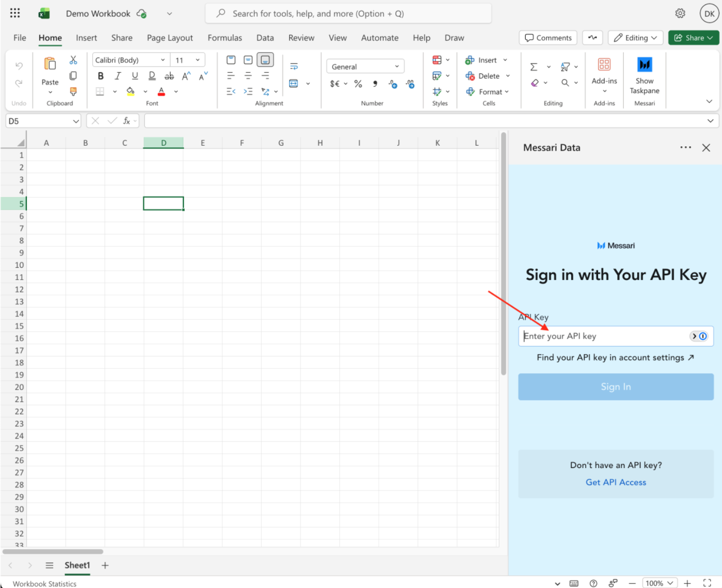
Task: Click Merge cells icon
Action: coord(294,83)
